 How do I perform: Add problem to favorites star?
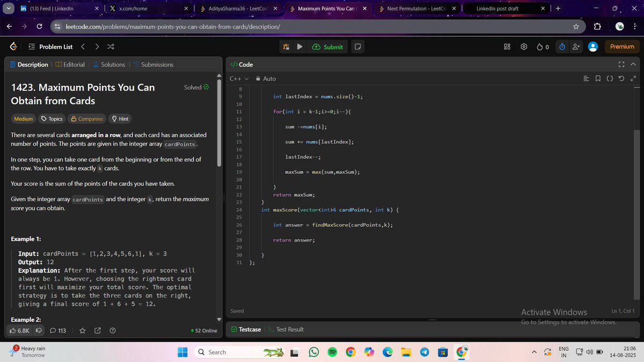(x=83, y=330)
